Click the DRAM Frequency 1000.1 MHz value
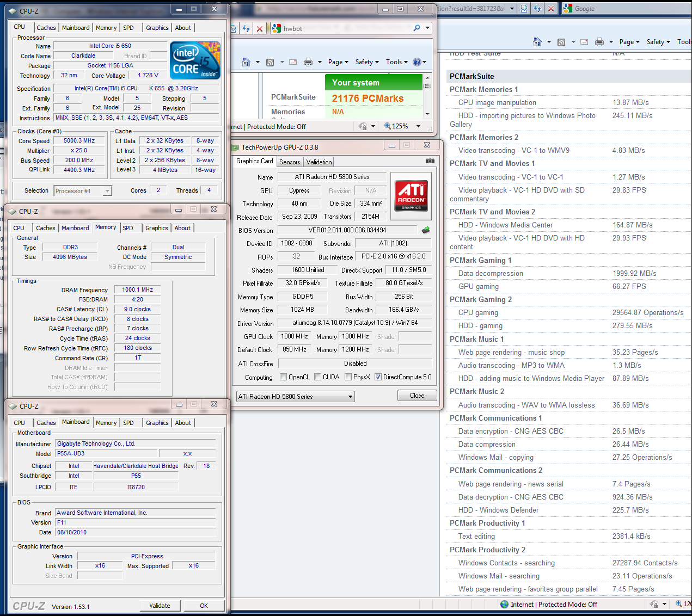692x616 pixels. (x=137, y=290)
